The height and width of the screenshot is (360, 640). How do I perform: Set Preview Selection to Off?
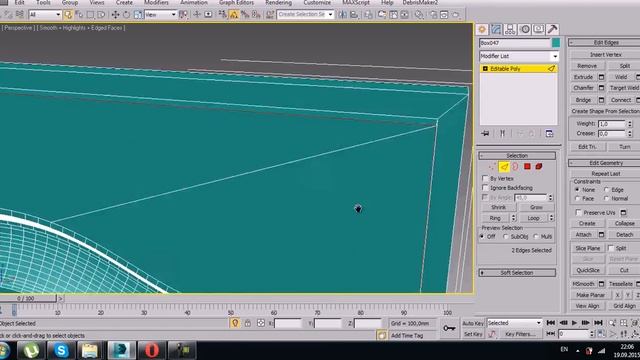[x=482, y=237]
